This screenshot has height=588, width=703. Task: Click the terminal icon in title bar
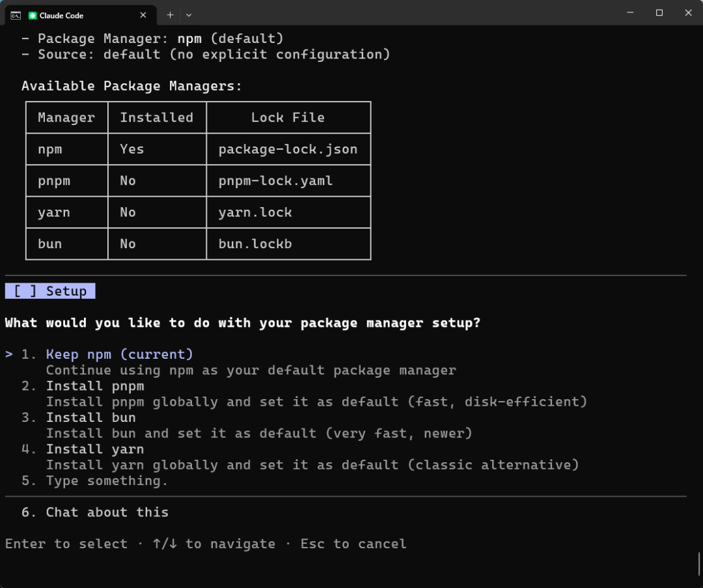pos(16,15)
